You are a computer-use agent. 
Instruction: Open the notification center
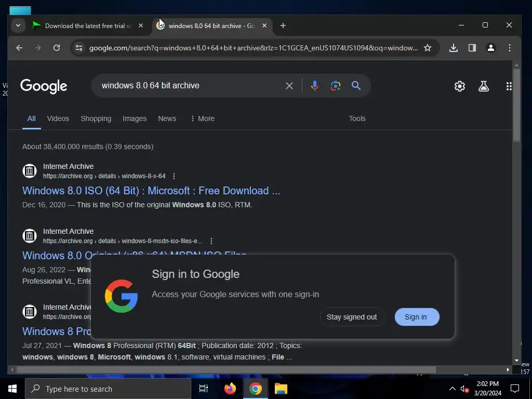click(515, 389)
